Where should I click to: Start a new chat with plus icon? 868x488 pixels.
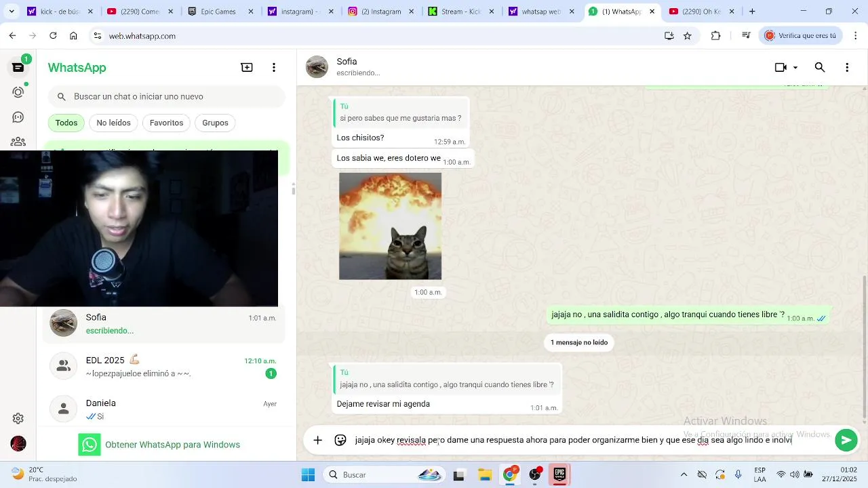click(247, 67)
